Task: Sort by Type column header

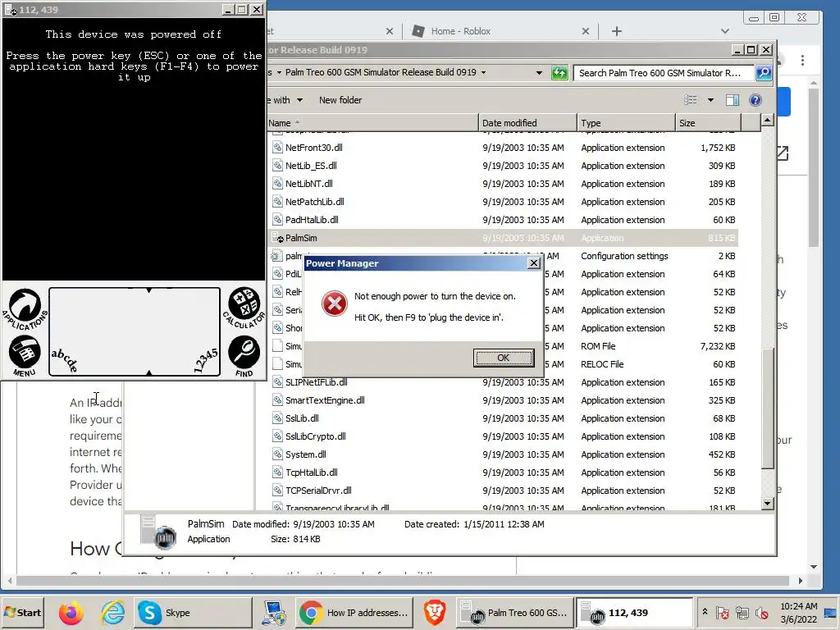Action: coord(626,123)
